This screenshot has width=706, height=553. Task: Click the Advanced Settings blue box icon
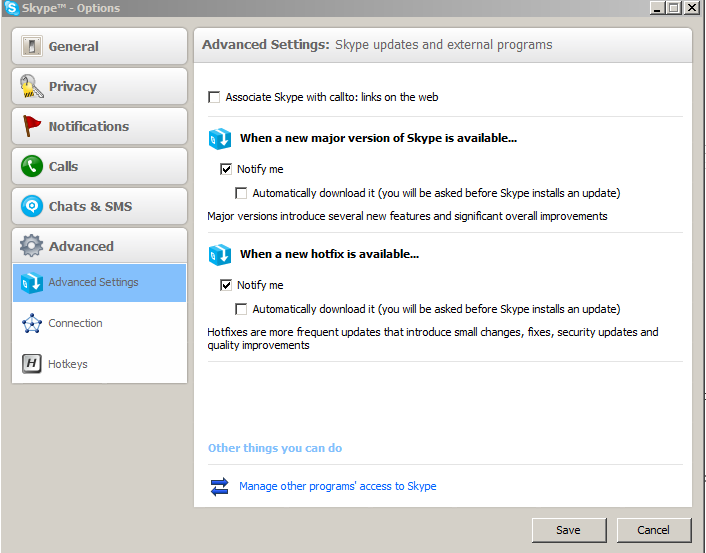click(32, 283)
